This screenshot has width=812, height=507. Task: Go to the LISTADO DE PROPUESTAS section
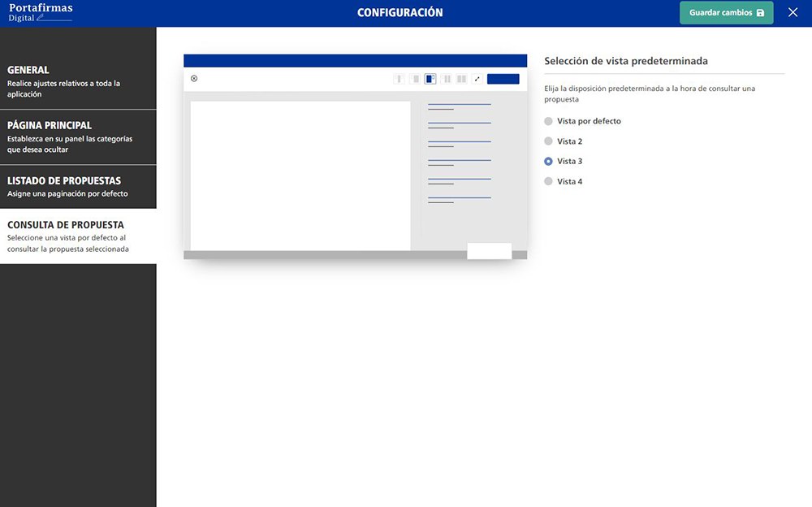coord(78,187)
